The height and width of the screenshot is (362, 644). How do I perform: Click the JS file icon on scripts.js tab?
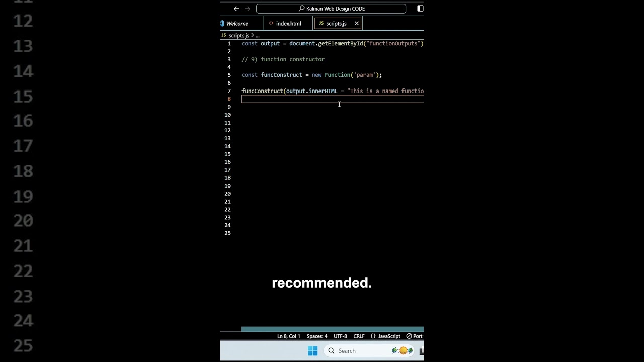(x=321, y=24)
